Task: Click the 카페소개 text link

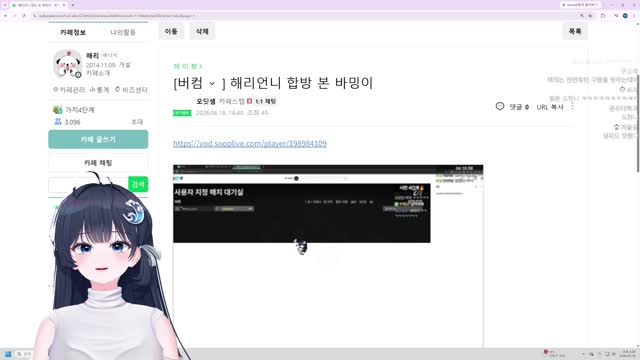Action: [x=98, y=73]
